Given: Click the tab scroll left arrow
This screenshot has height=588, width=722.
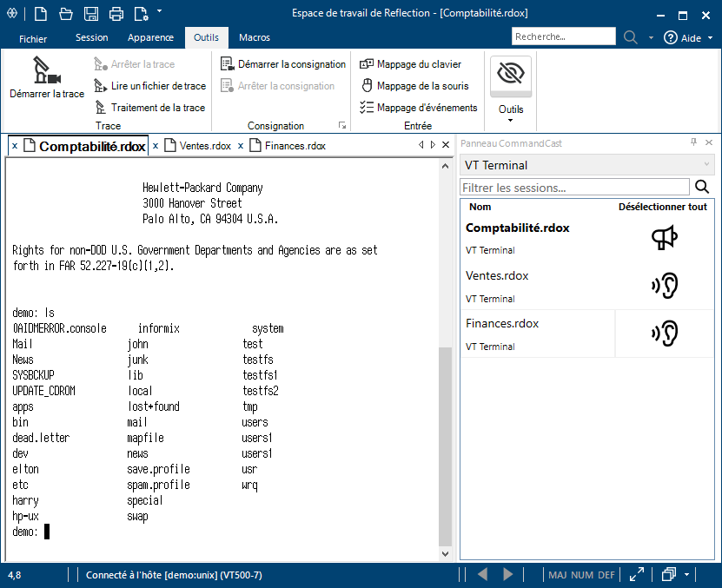Looking at the screenshot, I should pyautogui.click(x=421, y=144).
